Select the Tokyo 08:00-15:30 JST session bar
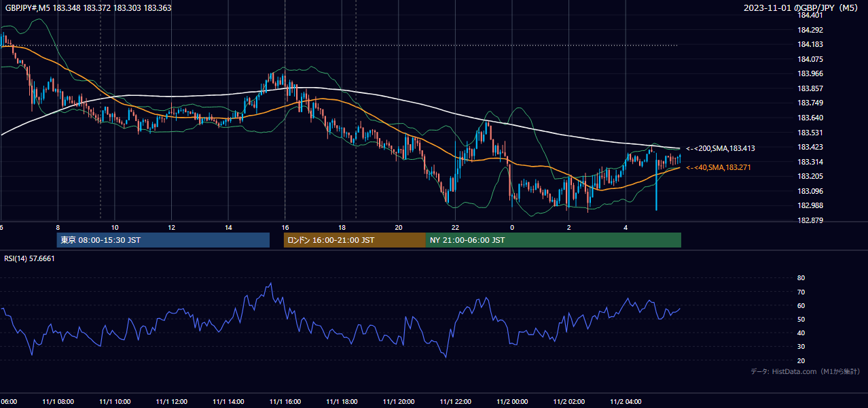 point(163,240)
